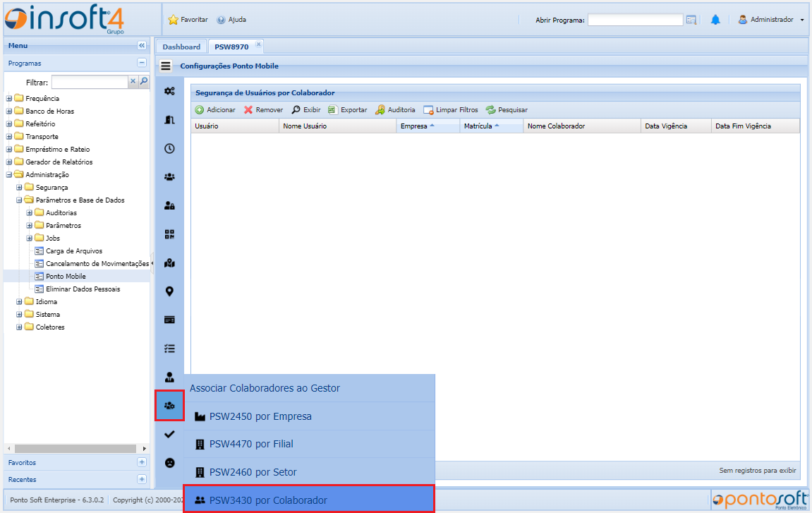Select PSW3430 por Colaborador menu item
Screen dimensions: 812x513
pos(268,500)
